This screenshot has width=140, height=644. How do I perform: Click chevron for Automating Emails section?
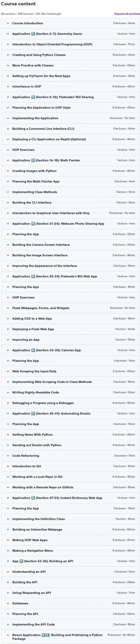(8, 413)
